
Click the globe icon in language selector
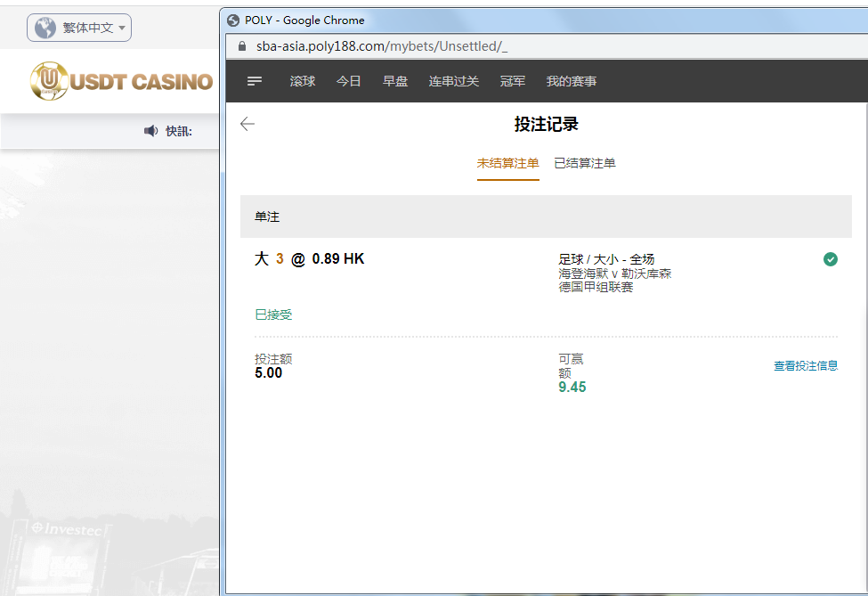45,29
